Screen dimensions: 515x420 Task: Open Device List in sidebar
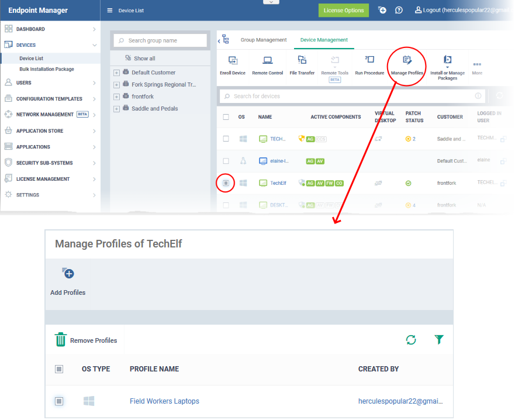coord(31,58)
